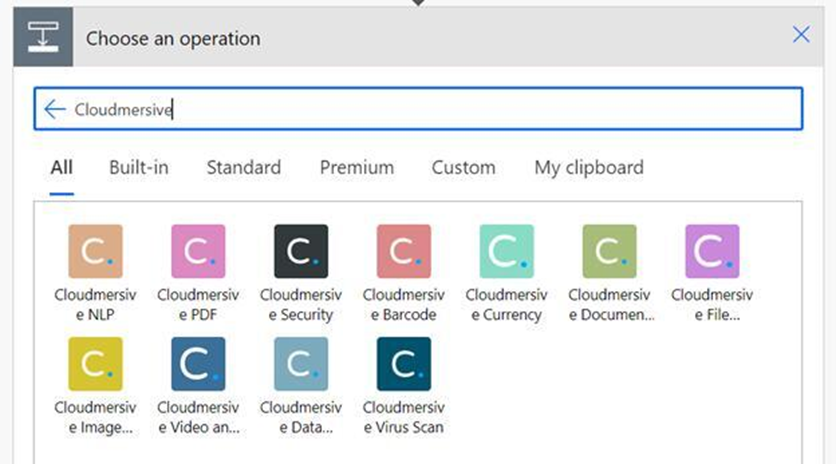
Task: Open the My clipboard tab
Action: 589,167
